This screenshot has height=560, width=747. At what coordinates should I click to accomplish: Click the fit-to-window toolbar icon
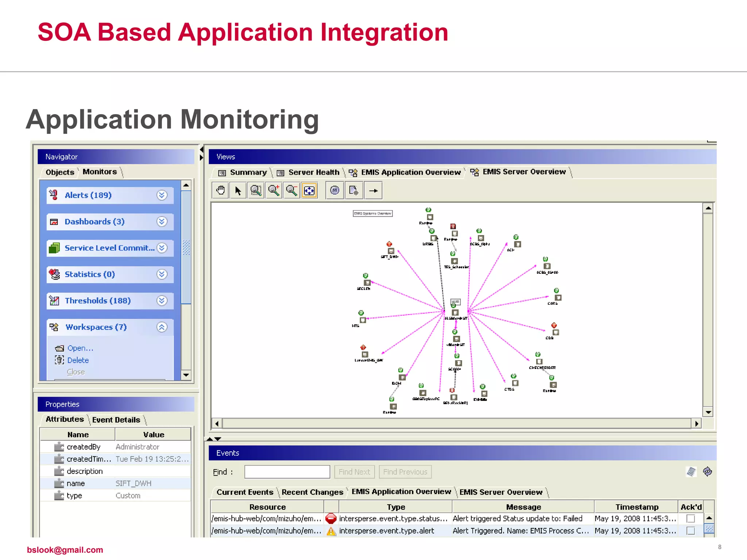click(309, 190)
